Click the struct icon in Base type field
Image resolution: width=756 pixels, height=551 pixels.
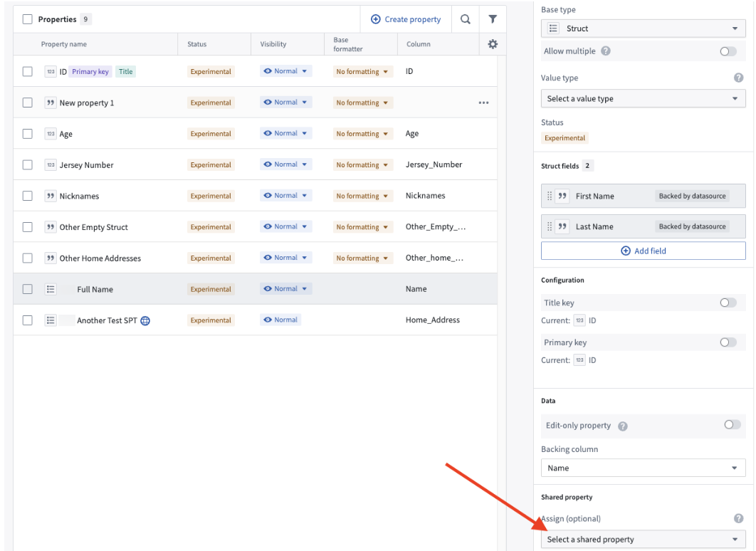[x=554, y=28]
